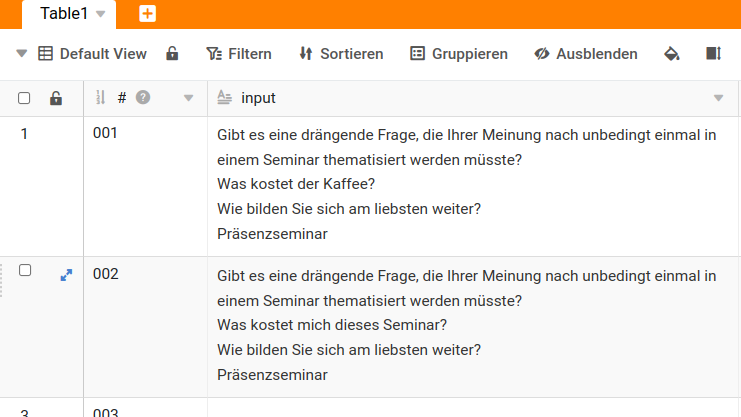Click the Ausblenden hidden-eye icon
This screenshot has height=417, width=741.
click(x=542, y=54)
